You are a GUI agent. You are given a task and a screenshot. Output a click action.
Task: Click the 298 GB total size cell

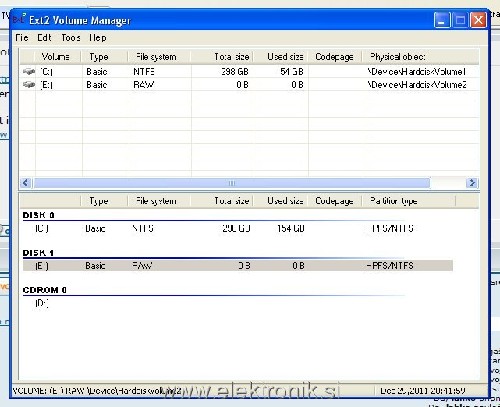tap(235, 71)
